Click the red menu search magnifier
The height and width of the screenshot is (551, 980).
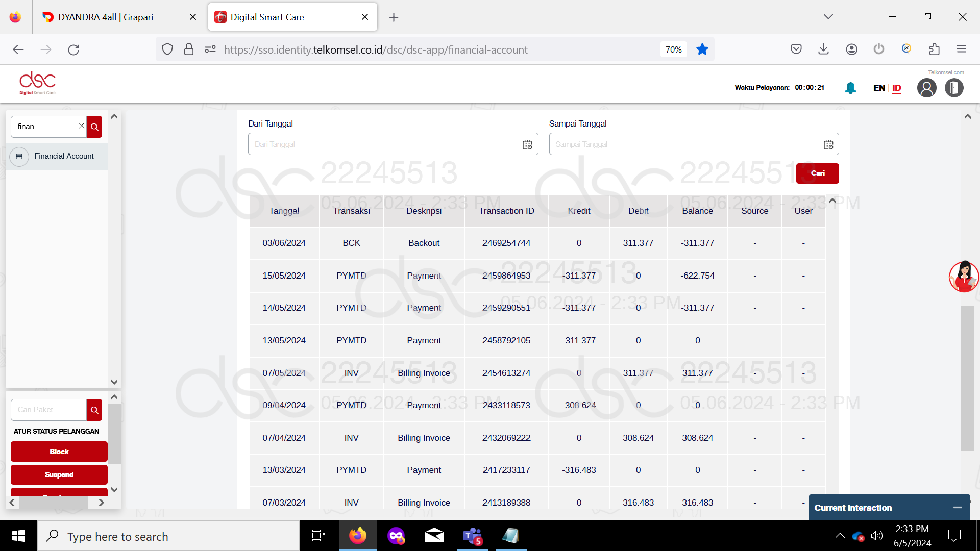click(x=94, y=127)
